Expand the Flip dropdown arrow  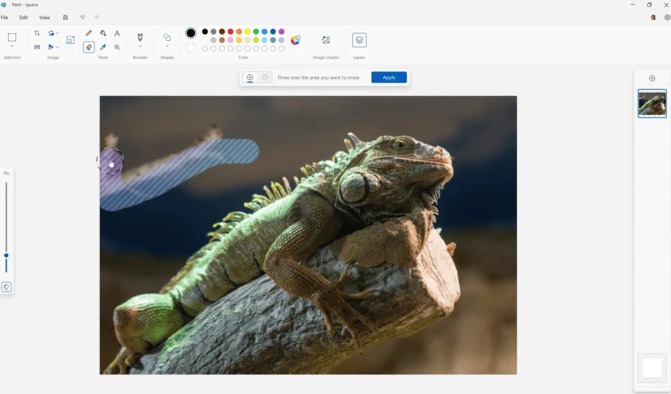coord(58,47)
